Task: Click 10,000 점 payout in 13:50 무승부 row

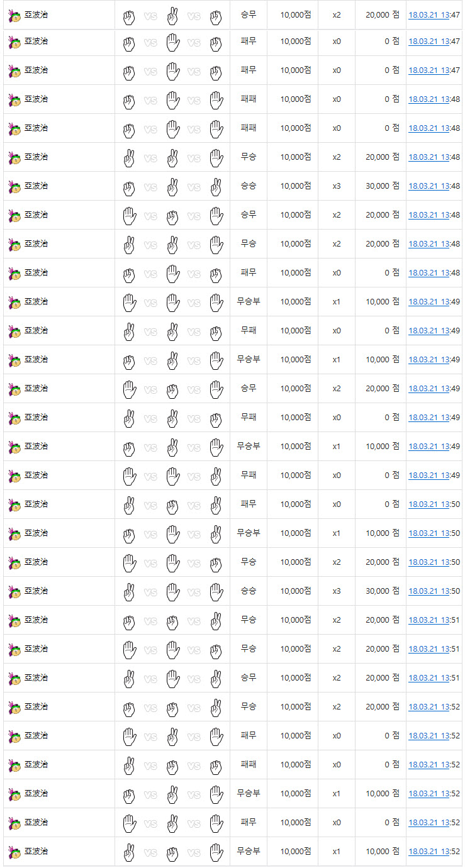Action: pos(383,533)
